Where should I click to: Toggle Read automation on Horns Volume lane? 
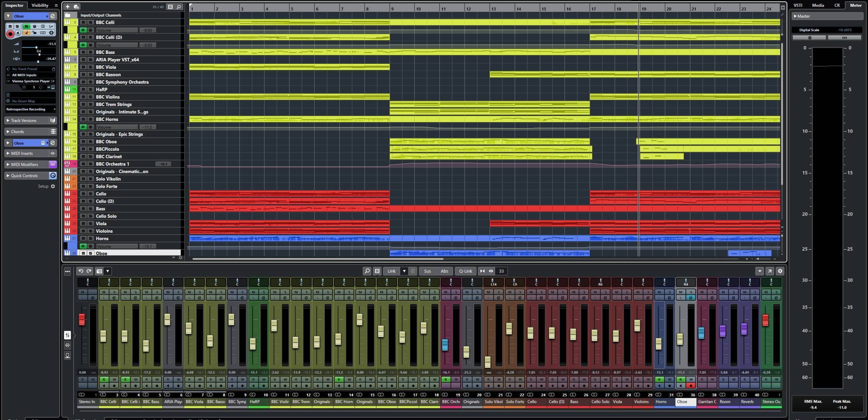coord(83,246)
